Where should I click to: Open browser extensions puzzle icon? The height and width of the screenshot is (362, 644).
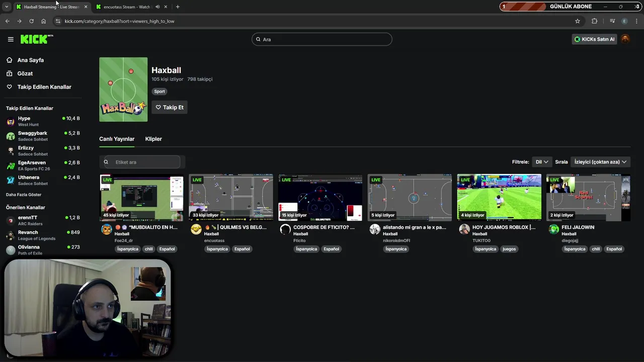[x=595, y=21]
